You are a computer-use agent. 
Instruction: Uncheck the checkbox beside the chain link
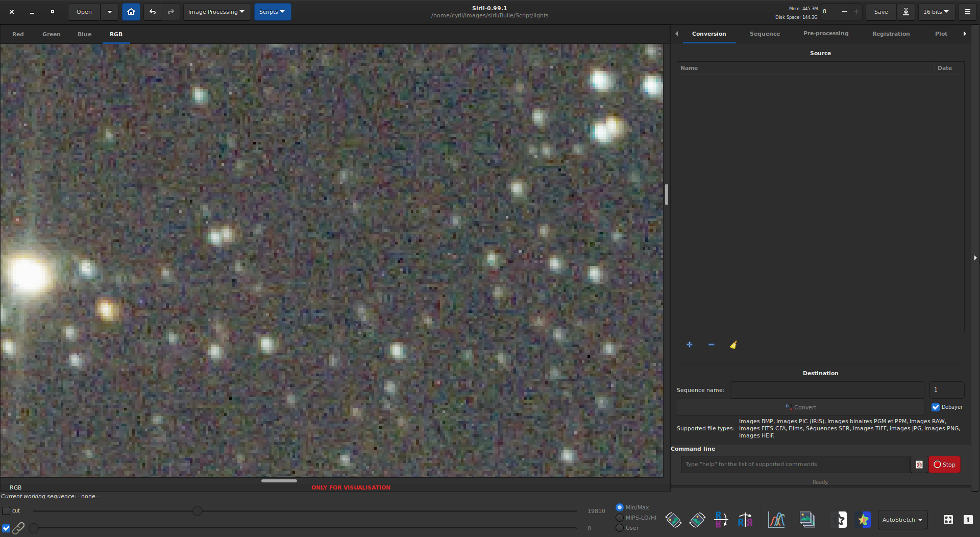[6, 528]
